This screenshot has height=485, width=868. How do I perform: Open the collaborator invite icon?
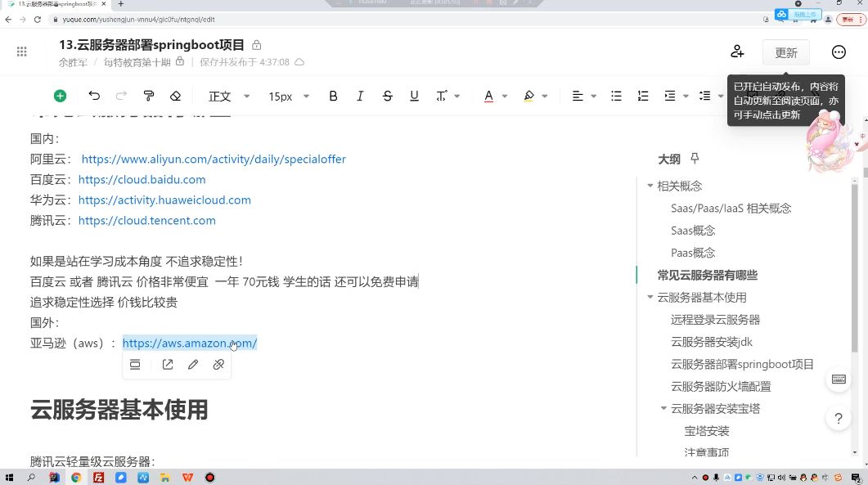(737, 52)
